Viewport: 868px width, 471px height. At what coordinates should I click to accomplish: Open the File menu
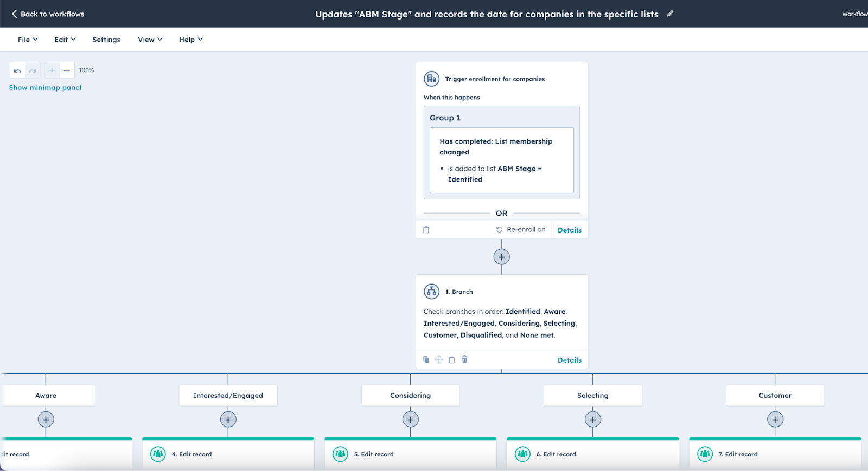pyautogui.click(x=28, y=40)
